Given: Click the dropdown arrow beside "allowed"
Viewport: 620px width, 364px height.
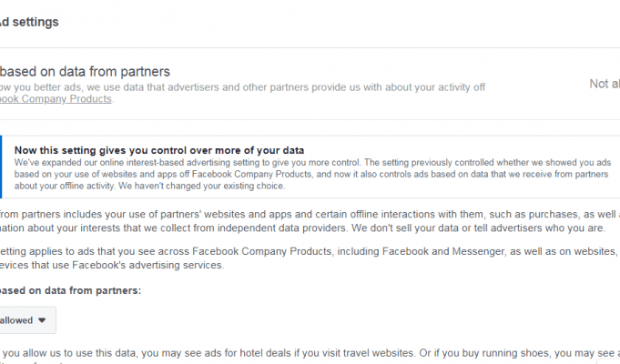Looking at the screenshot, I should coord(42,320).
